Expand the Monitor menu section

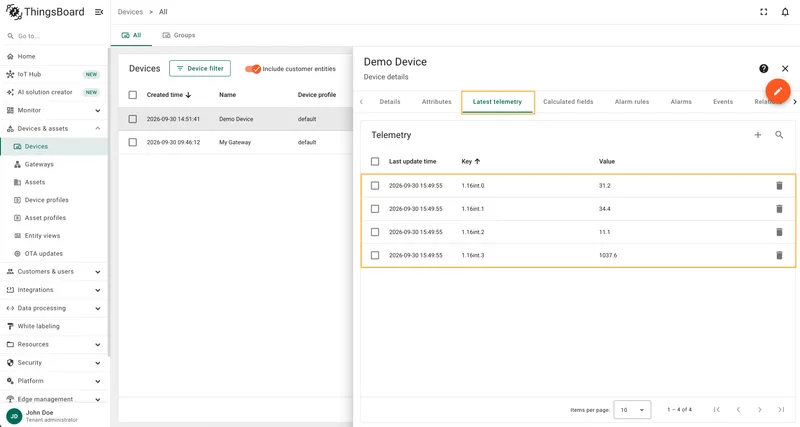click(54, 110)
